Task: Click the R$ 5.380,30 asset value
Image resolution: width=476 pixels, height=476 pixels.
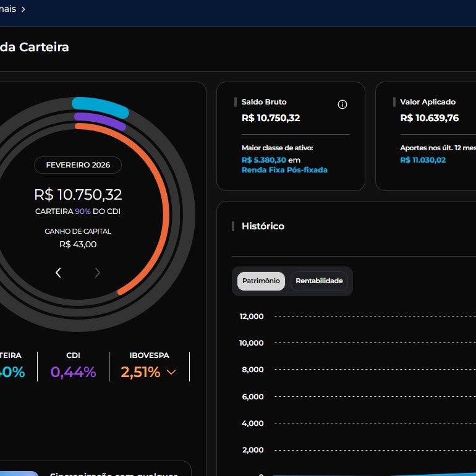Action: [264, 160]
